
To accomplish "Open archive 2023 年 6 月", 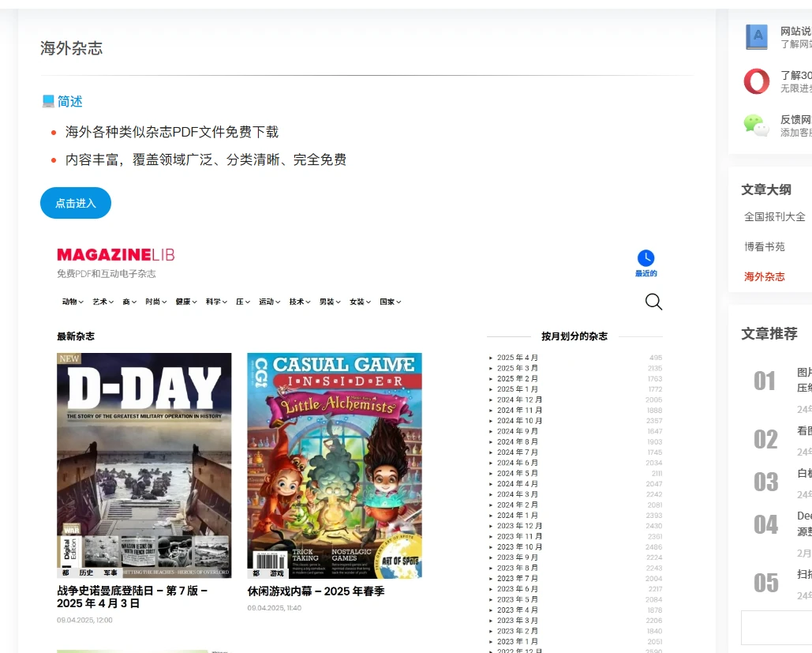I will 518,589.
